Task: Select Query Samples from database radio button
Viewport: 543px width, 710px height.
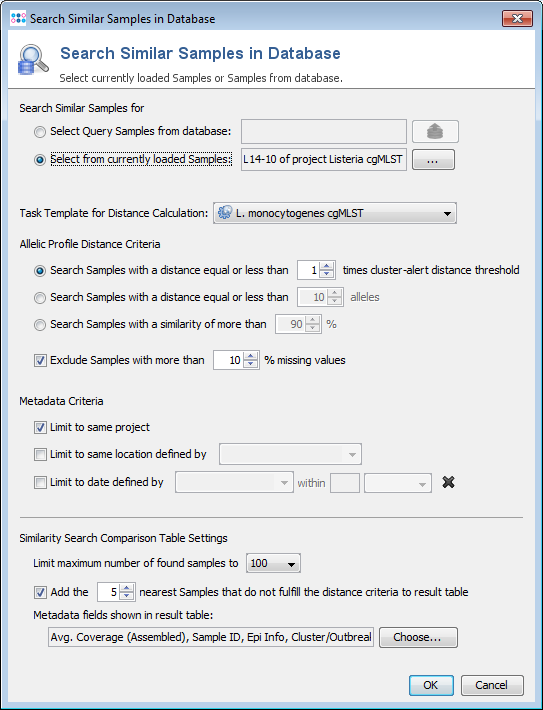Action: [x=40, y=132]
